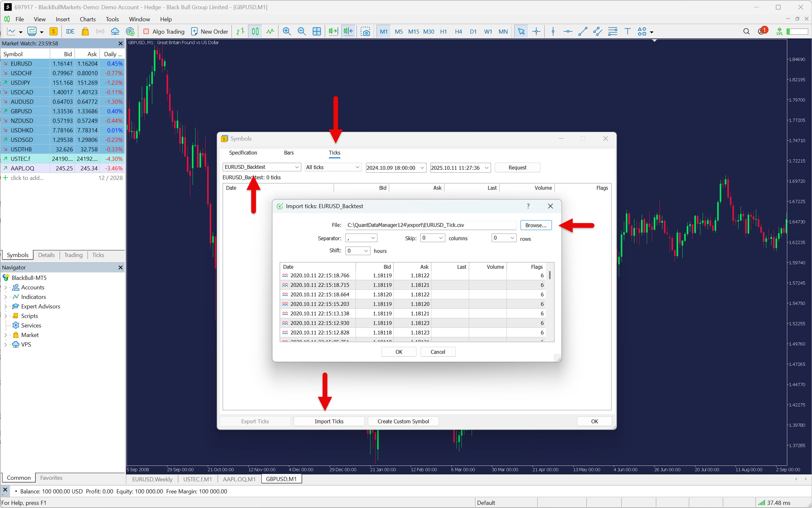
Task: Click the Browse... button
Action: point(536,225)
